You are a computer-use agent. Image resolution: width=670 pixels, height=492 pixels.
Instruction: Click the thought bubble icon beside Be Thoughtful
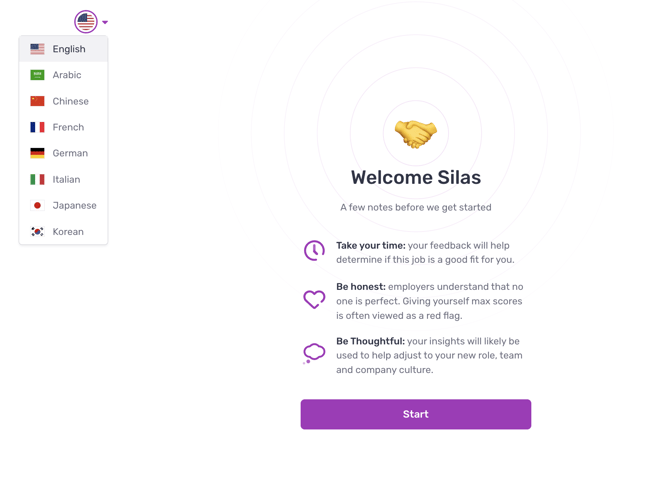coord(314,353)
